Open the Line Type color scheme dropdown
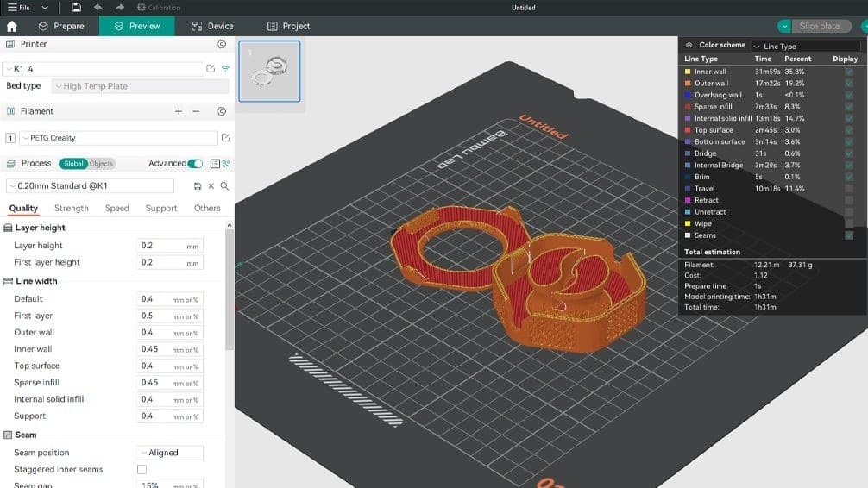This screenshot has height=488, width=868. (806, 46)
